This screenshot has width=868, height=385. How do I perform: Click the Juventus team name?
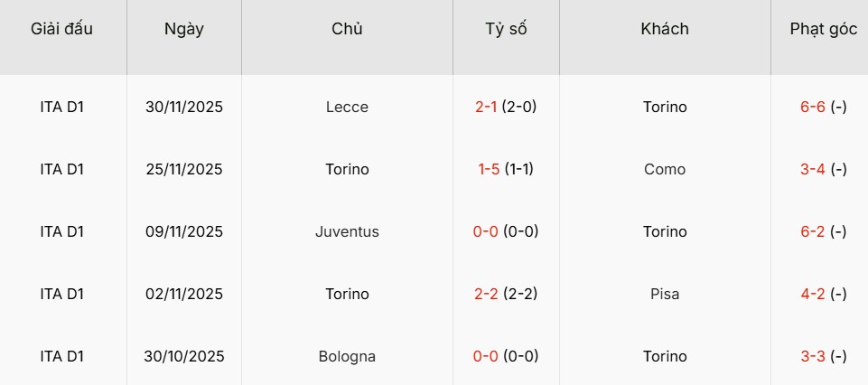coord(347,231)
